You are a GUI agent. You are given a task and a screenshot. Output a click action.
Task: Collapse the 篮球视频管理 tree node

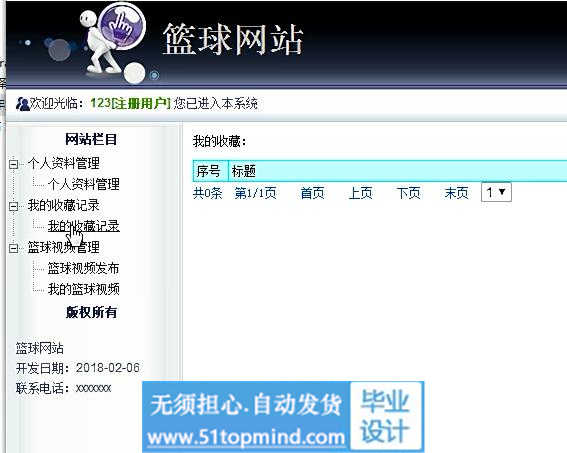[x=13, y=248]
